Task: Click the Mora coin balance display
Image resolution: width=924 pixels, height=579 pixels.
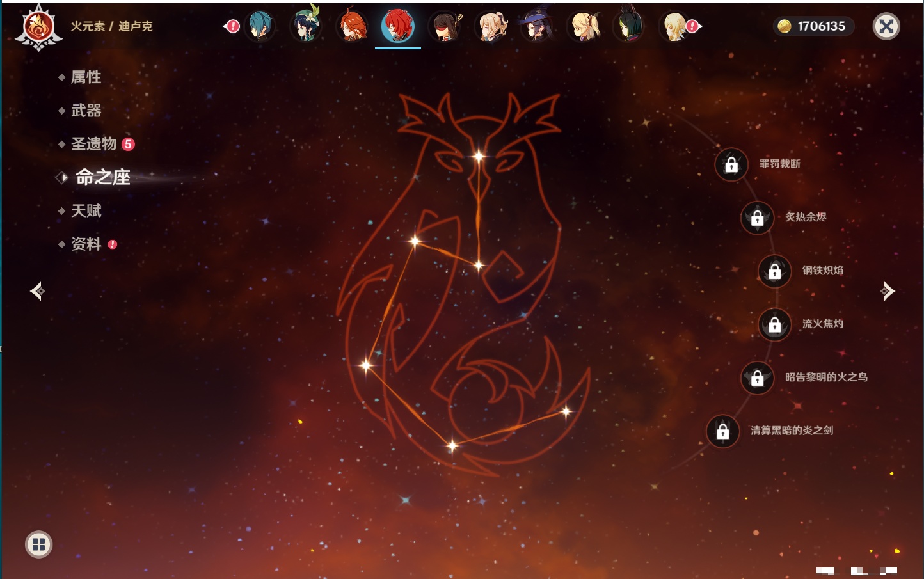Action: 813,26
